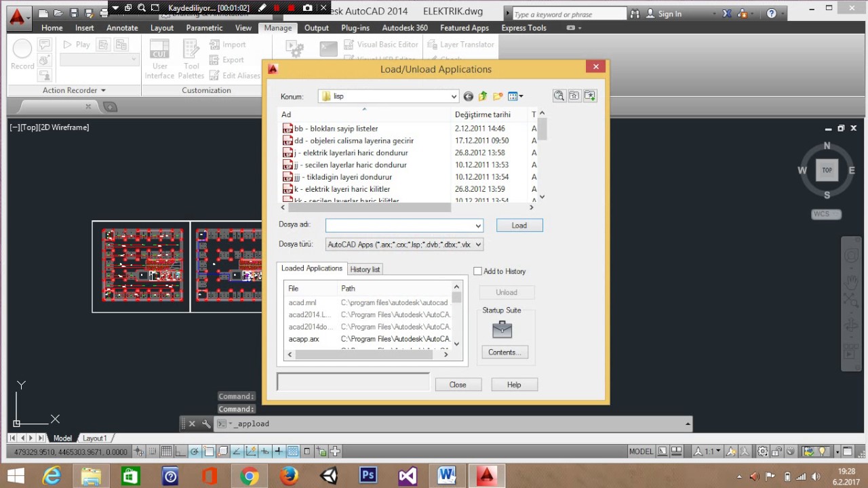868x488 pixels.
Task: Switch to the Insert ribbon tab
Action: (x=85, y=28)
